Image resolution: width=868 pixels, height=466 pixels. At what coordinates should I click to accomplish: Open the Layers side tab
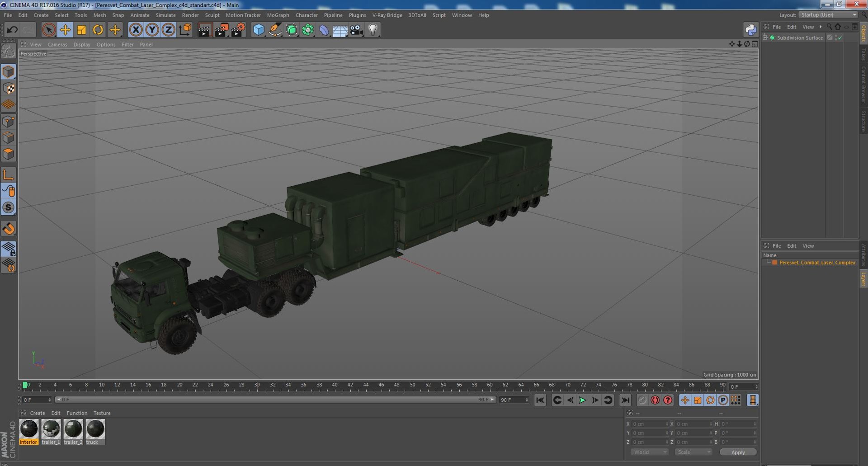coord(863,279)
